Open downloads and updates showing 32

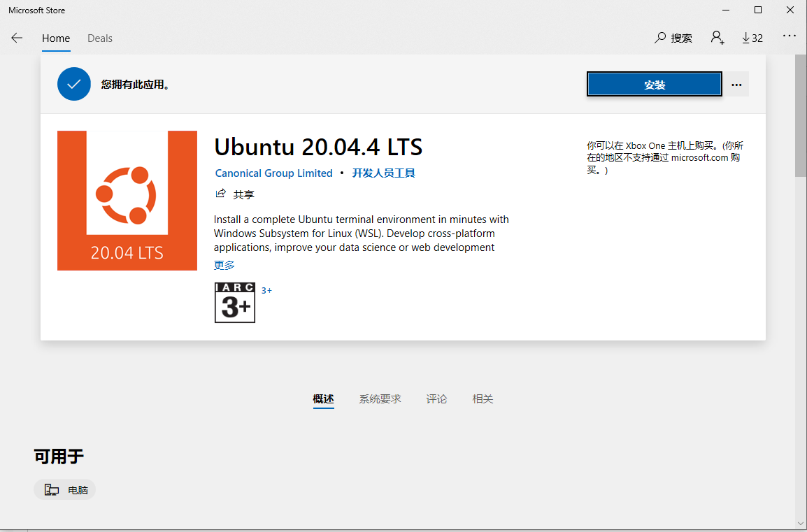coord(752,38)
